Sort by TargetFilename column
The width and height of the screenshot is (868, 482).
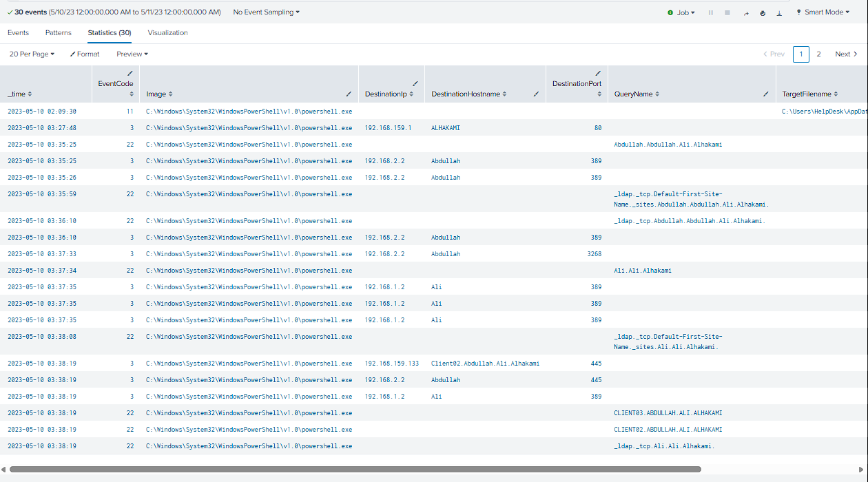tap(811, 94)
